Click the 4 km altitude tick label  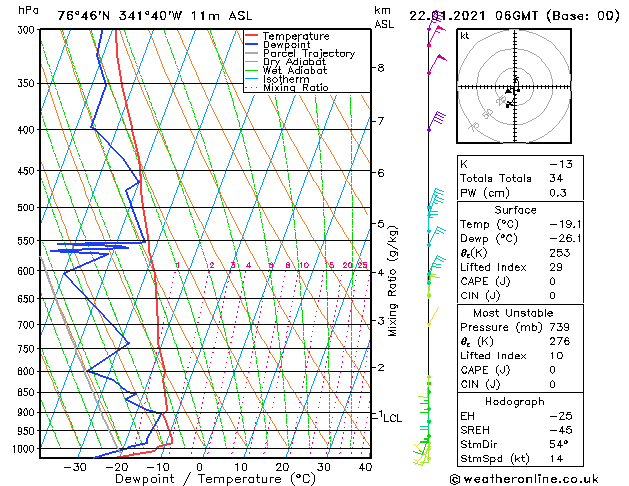[380, 273]
